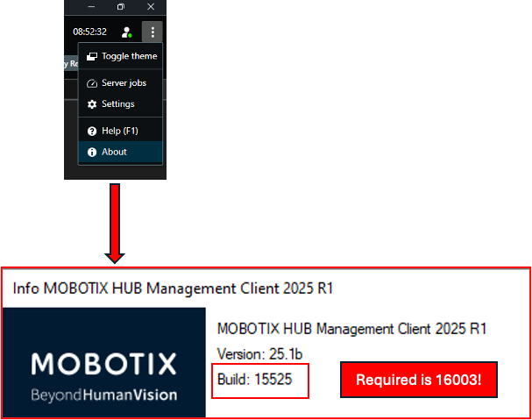The width and height of the screenshot is (532, 420).
Task: Click the Toggle theme window icon
Action: (x=92, y=56)
